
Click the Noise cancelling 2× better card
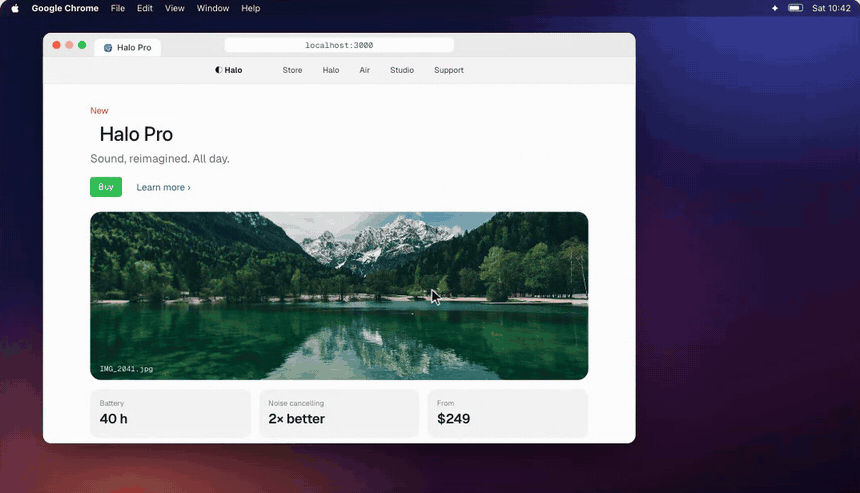click(339, 413)
